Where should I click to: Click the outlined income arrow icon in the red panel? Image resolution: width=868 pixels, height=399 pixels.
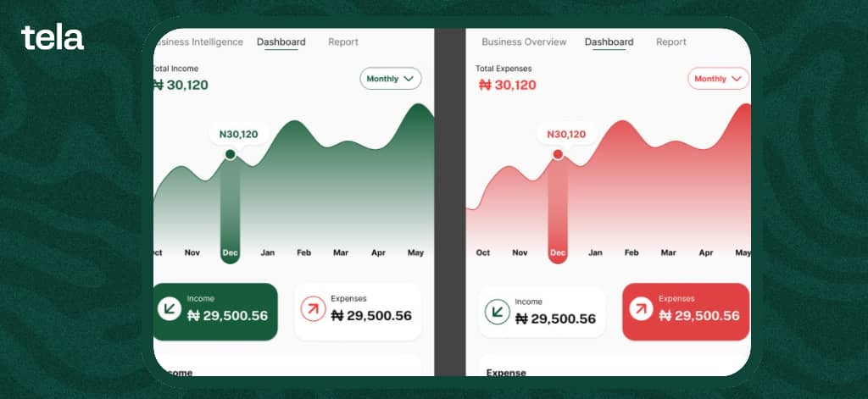coord(497,313)
